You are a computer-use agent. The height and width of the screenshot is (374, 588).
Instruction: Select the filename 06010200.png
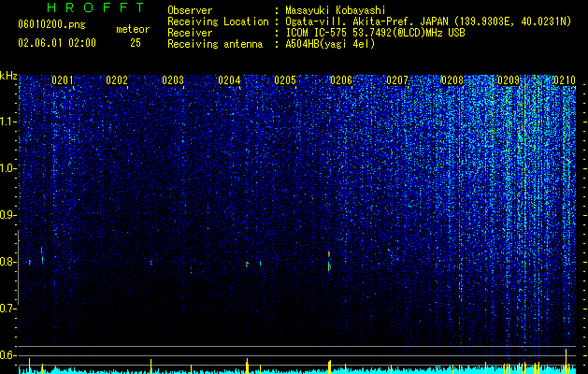point(51,24)
